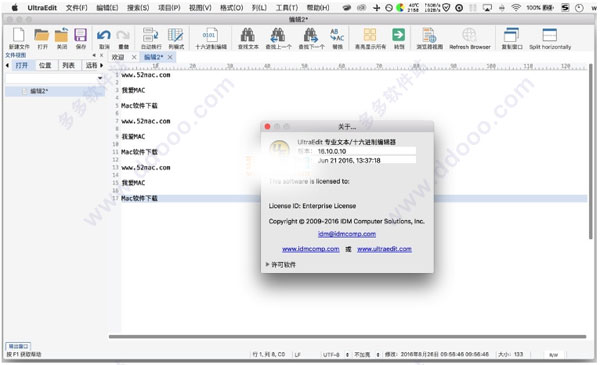Select the 打开 tab in file view

(22, 65)
